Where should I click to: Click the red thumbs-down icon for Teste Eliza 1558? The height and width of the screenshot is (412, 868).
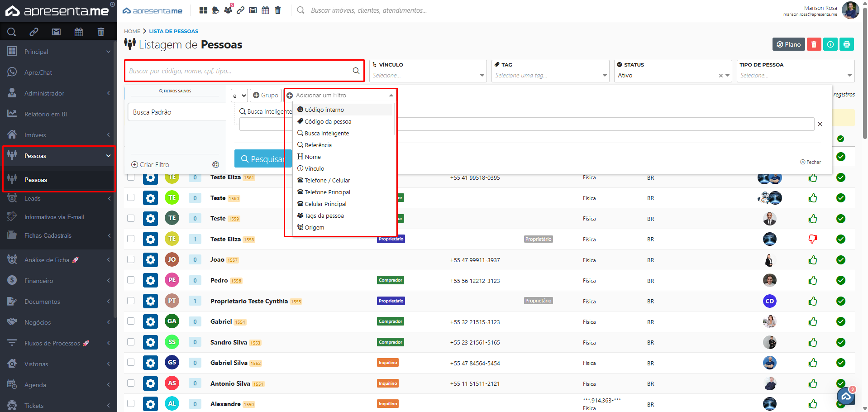(813, 239)
